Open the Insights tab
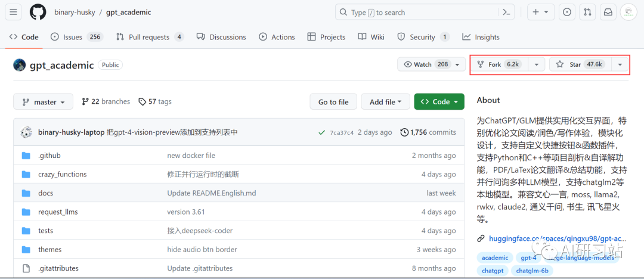This screenshot has width=644, height=279. pos(481,37)
